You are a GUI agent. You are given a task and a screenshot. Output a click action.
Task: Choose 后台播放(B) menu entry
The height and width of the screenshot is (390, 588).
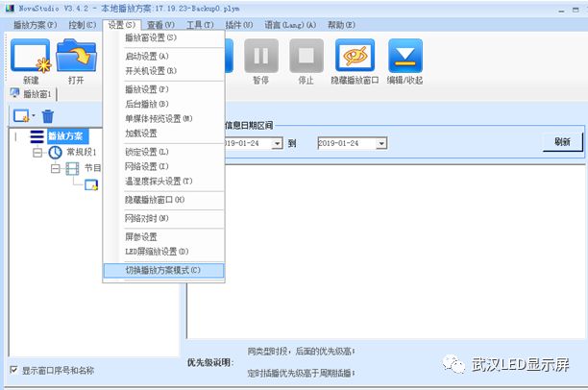tap(164, 104)
